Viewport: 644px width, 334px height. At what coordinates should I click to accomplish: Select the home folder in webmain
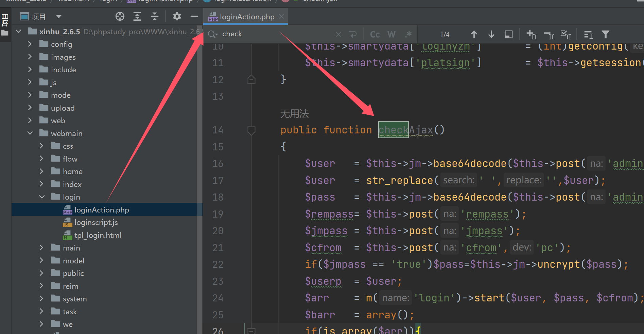pyautogui.click(x=73, y=171)
